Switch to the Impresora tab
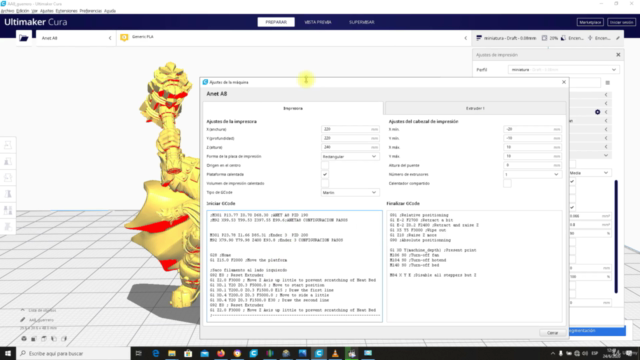The width and height of the screenshot is (640, 360). (x=293, y=108)
